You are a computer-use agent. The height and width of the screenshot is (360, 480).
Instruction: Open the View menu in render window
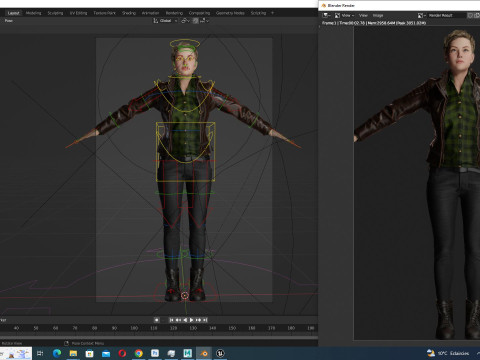363,15
